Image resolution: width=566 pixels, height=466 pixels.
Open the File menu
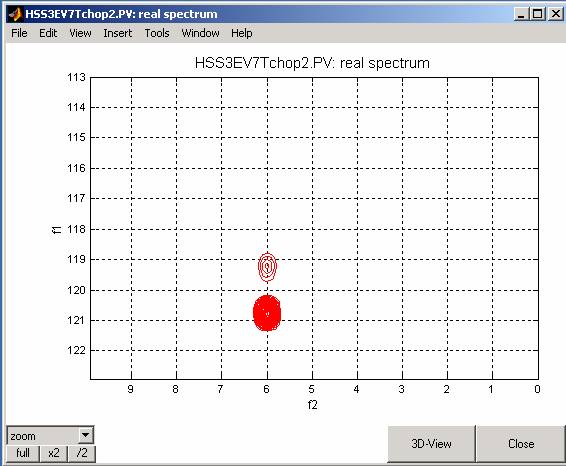click(19, 33)
